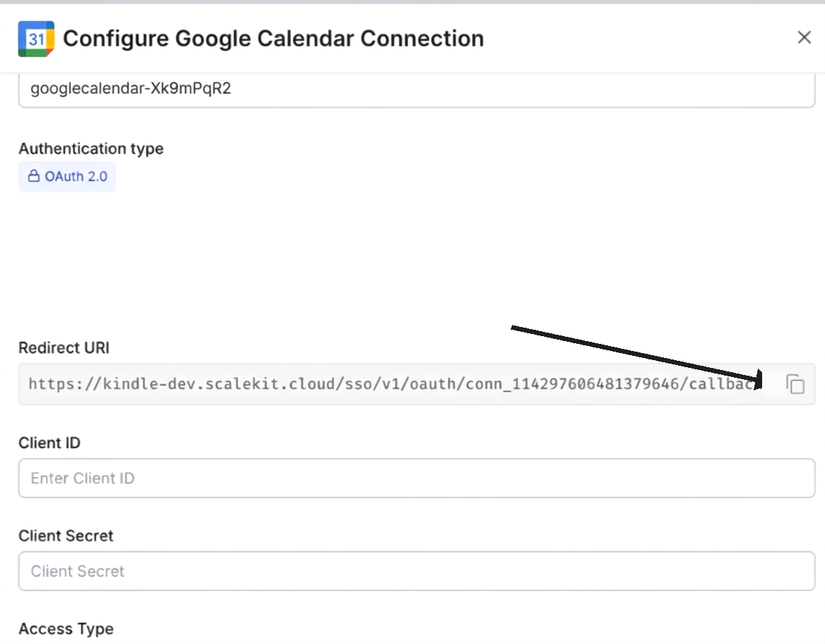Focus the Enter Client ID field

tap(417, 478)
